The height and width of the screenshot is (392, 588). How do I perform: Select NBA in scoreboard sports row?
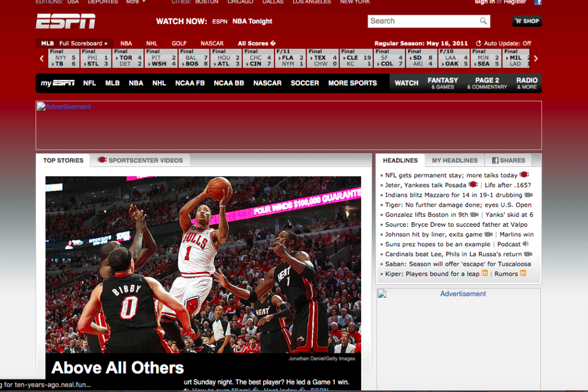click(126, 43)
